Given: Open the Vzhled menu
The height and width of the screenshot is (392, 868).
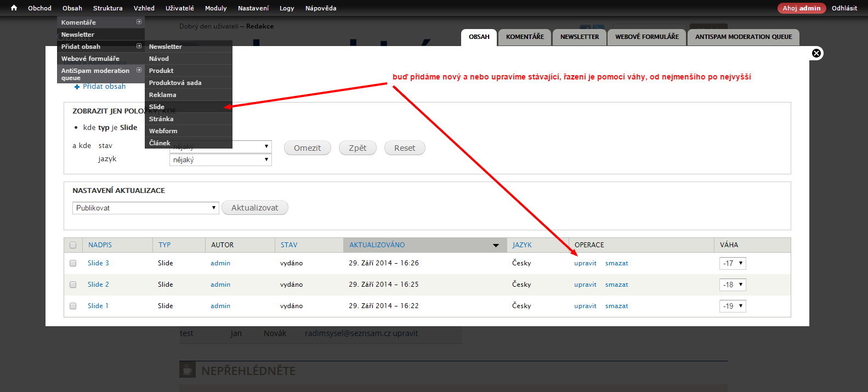Looking at the screenshot, I should coord(144,8).
